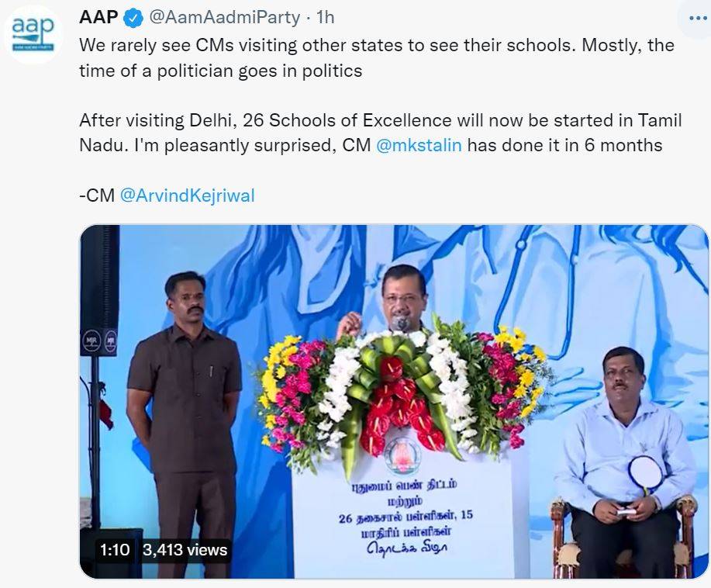Go to the @ArvindKejriwal mention
Viewport: 711px width, 588px height.
[187, 195]
